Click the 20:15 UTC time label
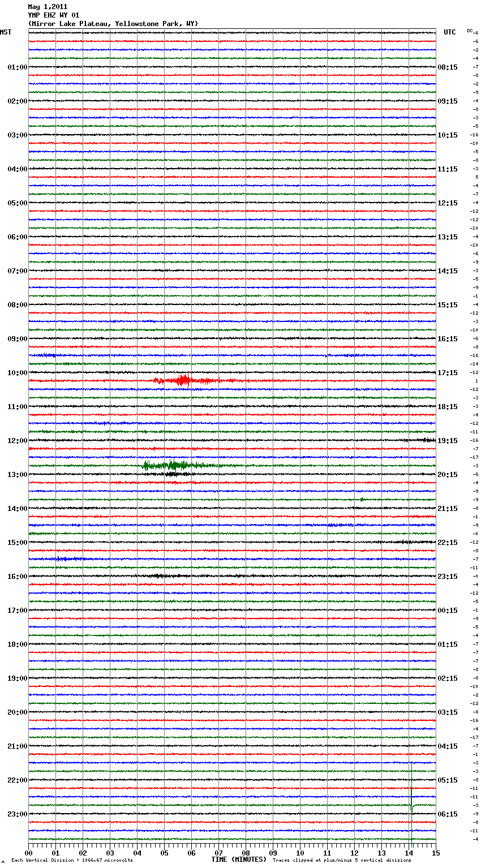The image size is (481, 868). 448,475
